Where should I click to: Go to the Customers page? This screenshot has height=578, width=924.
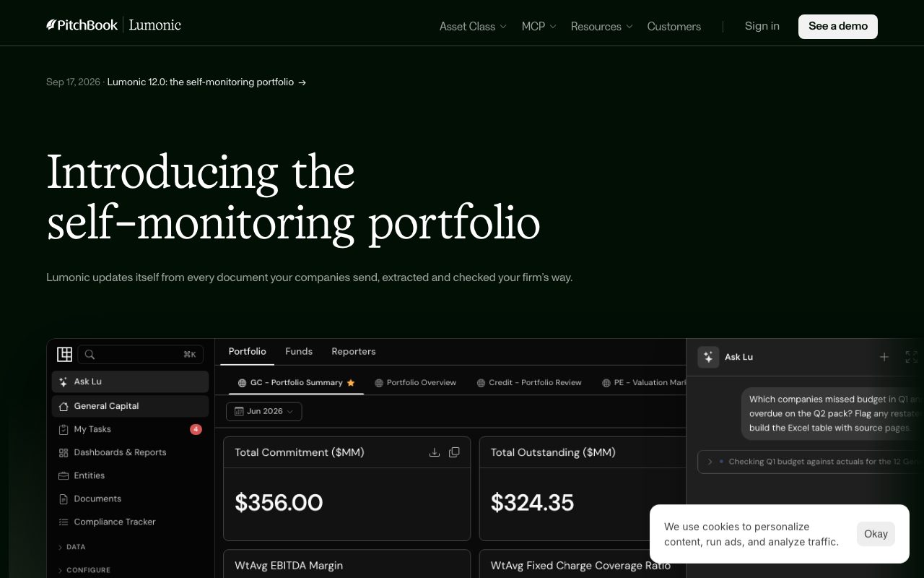click(674, 27)
